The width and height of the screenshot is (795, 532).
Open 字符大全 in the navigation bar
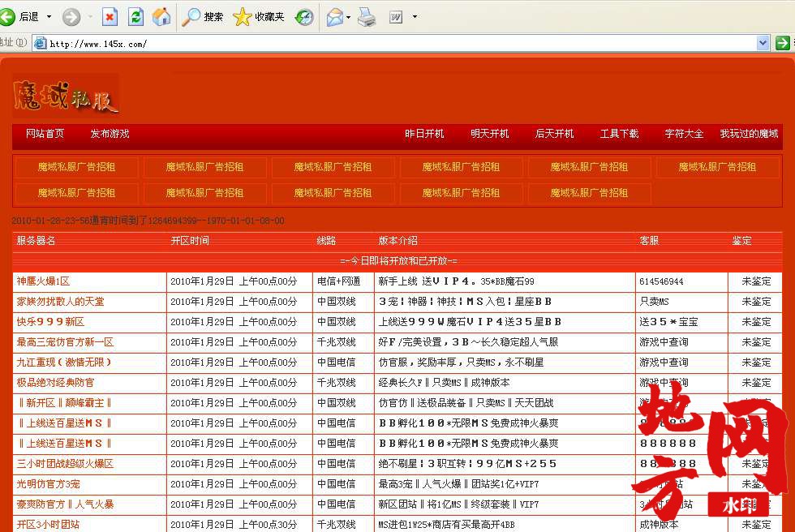coord(684,134)
